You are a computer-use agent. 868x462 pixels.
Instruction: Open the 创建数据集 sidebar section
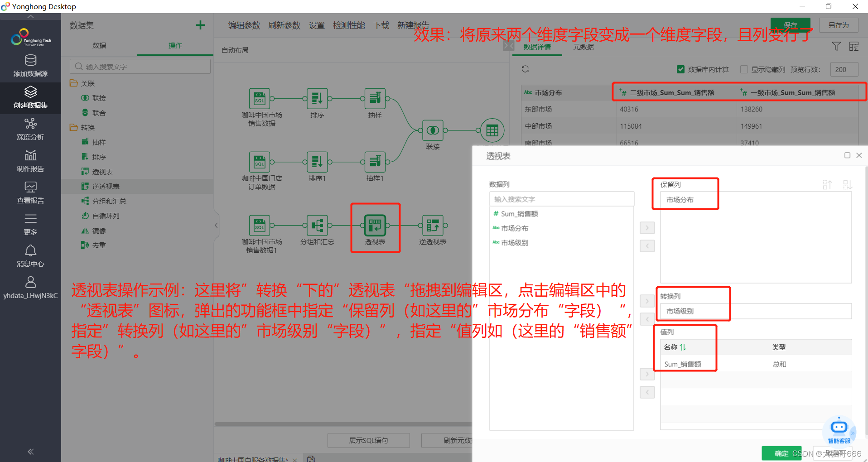(x=30, y=98)
